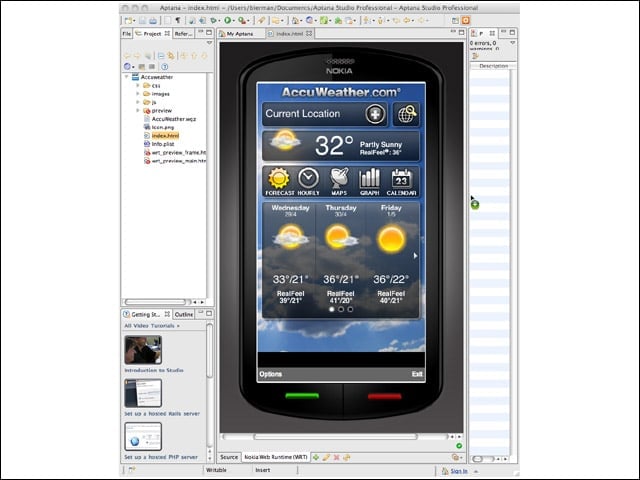Viewport: 640px width, 480px height.
Task: Click the red X icon beside WRT tab
Action: pyautogui.click(x=336, y=458)
